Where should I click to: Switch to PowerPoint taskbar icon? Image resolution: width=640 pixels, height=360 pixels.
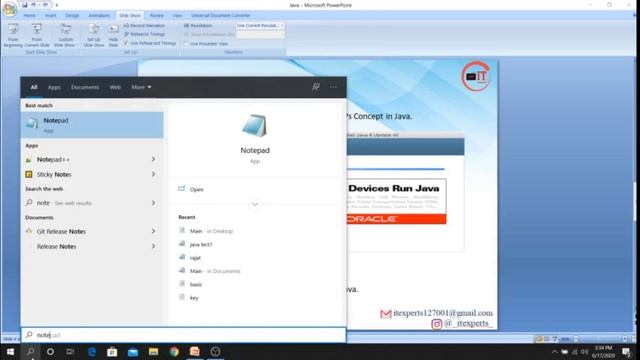pos(195,351)
